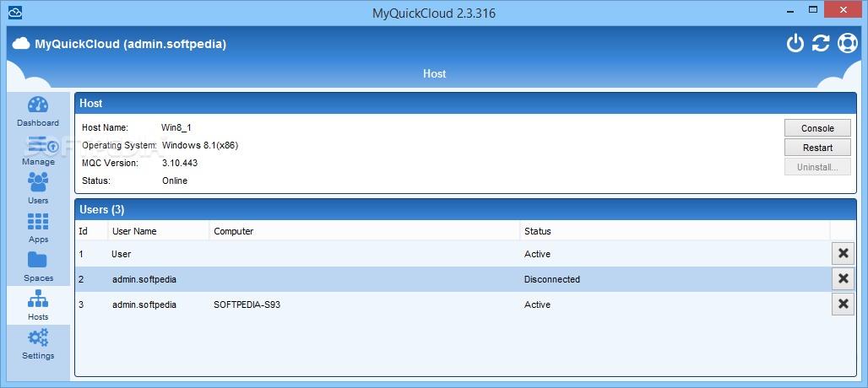The width and height of the screenshot is (868, 388).
Task: Open the Dashboard sidebar section
Action: coord(38,112)
